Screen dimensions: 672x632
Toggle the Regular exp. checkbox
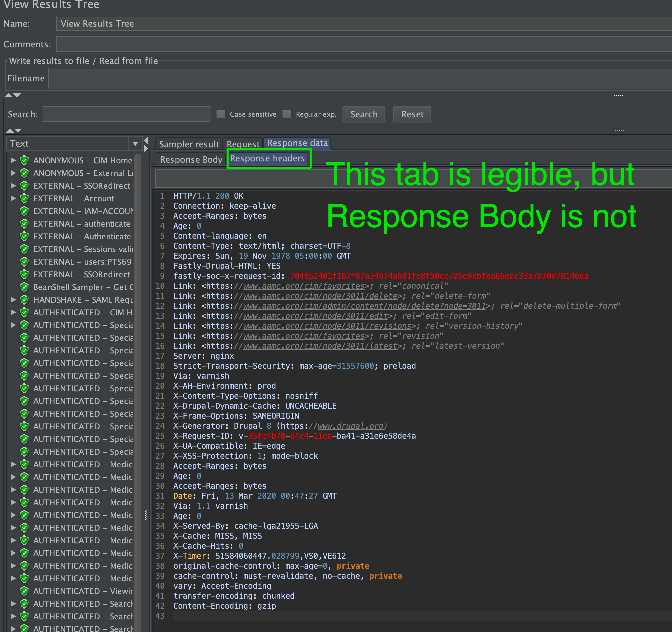(287, 114)
